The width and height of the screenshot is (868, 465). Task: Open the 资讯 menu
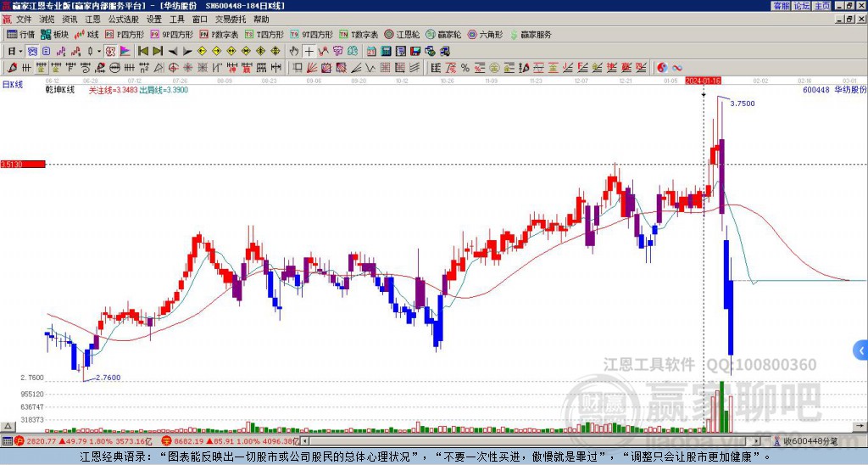[x=70, y=20]
